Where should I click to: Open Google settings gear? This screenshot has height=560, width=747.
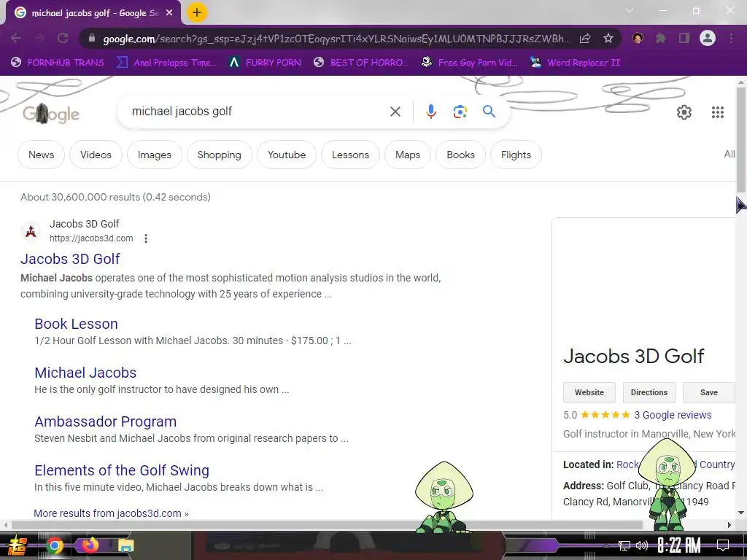coord(684,112)
